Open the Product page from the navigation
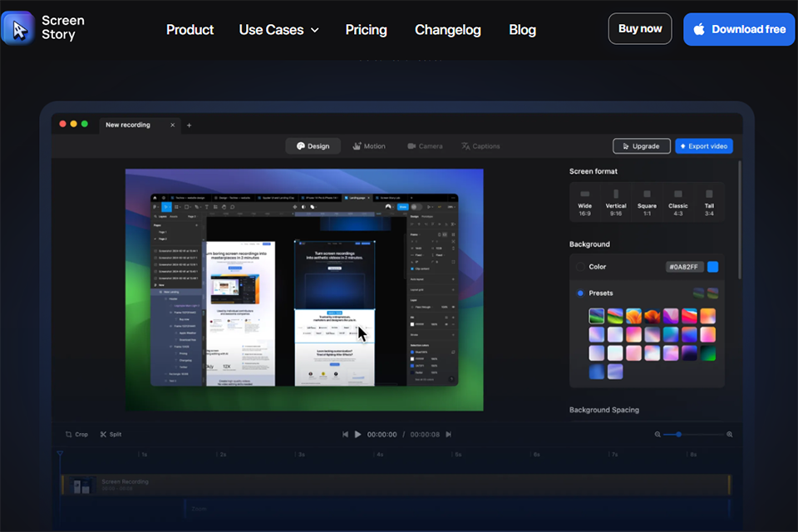Screen dimensions: 798x532 [x=190, y=30]
